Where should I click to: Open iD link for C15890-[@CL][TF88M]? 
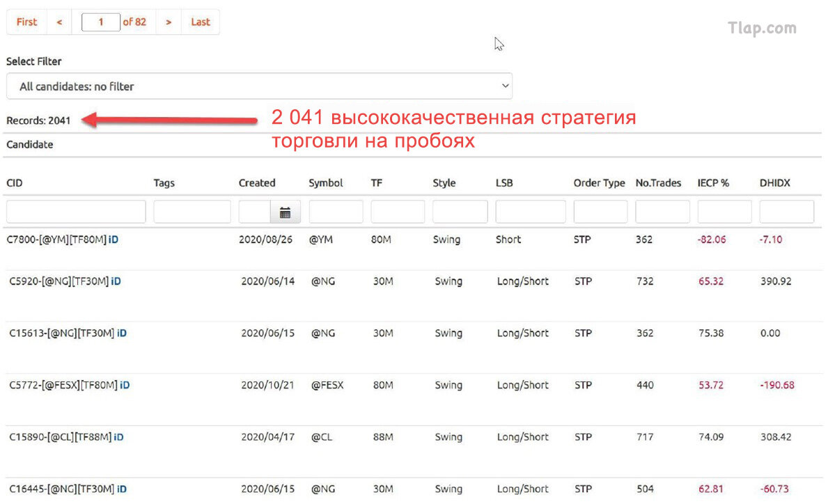point(119,437)
